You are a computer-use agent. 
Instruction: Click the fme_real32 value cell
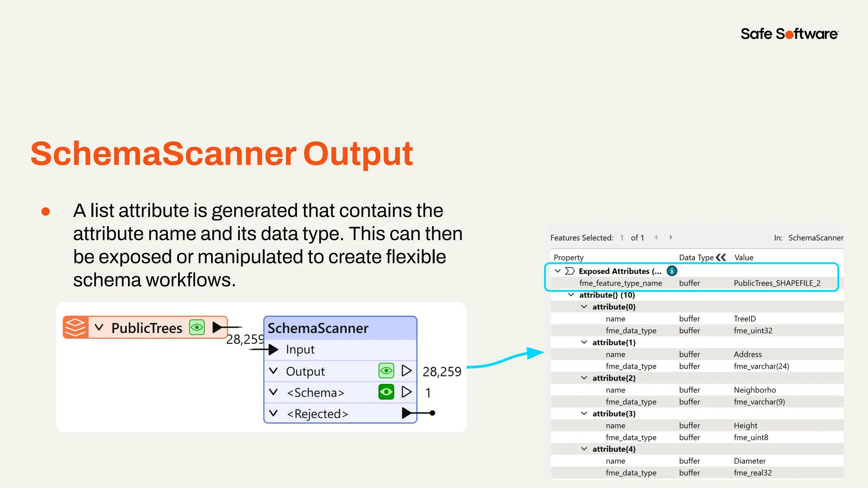[x=752, y=473]
